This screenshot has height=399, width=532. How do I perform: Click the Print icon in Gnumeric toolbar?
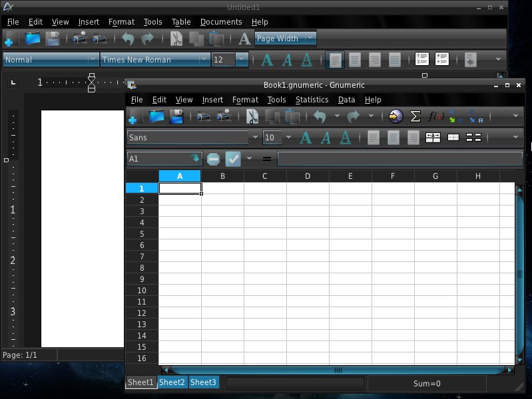203,116
